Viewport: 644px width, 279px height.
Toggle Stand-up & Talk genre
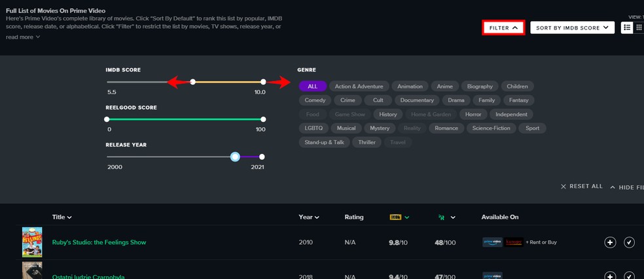(324, 142)
